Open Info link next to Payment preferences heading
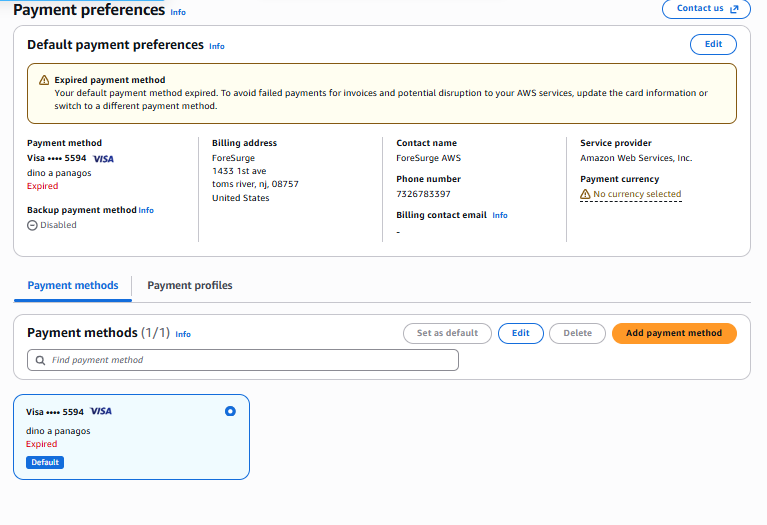 tap(178, 12)
